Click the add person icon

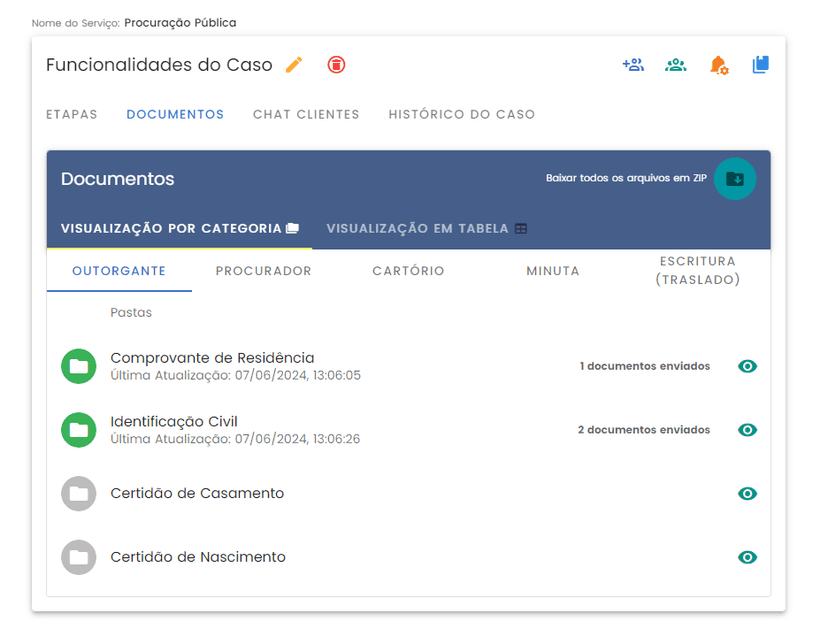(633, 65)
